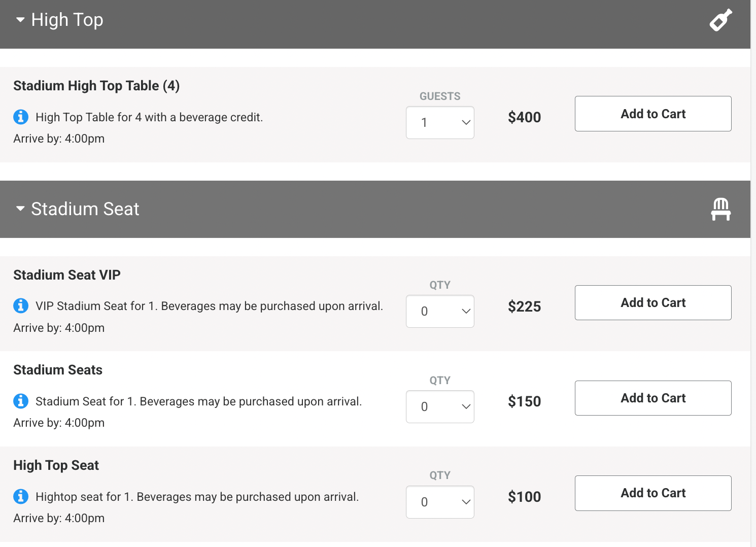Click the High Top section header title
The width and height of the screenshot is (756, 547).
coord(67,20)
